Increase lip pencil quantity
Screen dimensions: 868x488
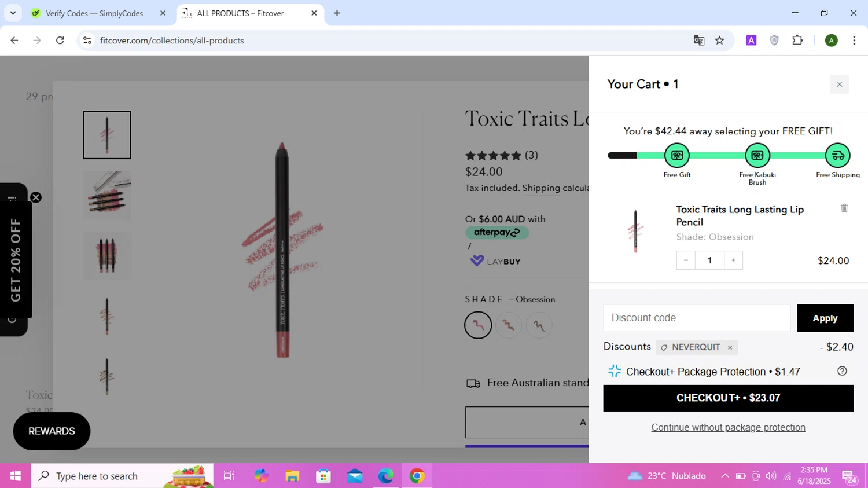(x=733, y=260)
